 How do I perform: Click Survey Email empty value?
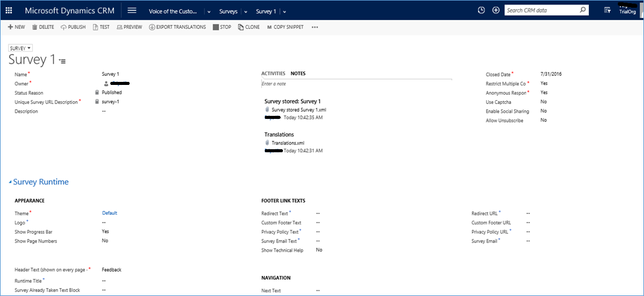pyautogui.click(x=528, y=241)
